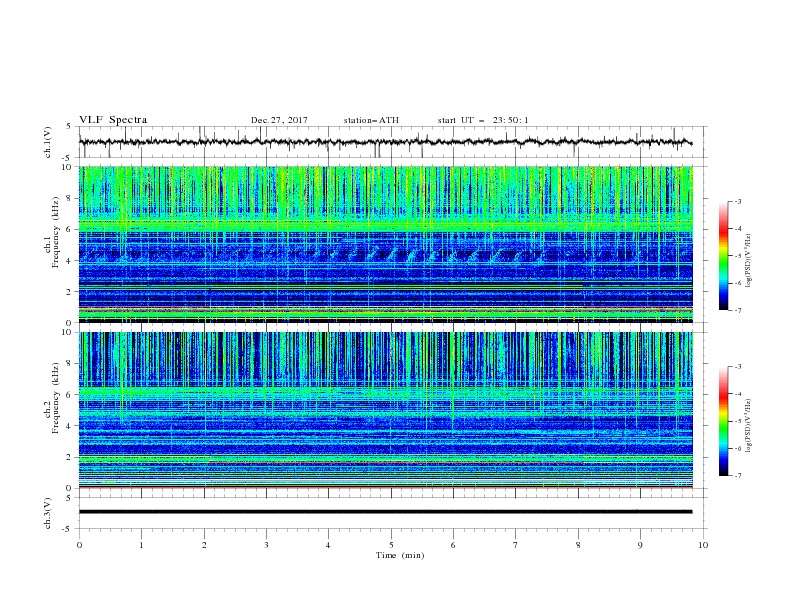
Task: Click the ch.1 colorbar log(PSD) label
Action: pos(748,261)
